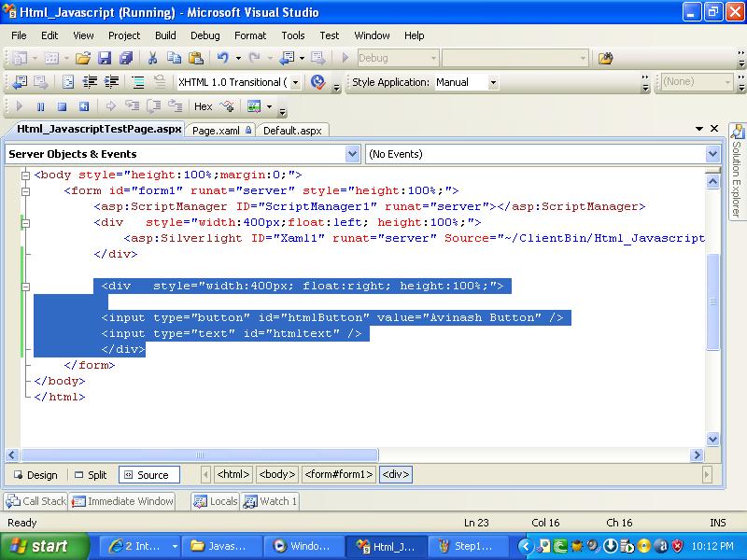
Task: Open Undo history dropdown arrow
Action: tap(238, 58)
